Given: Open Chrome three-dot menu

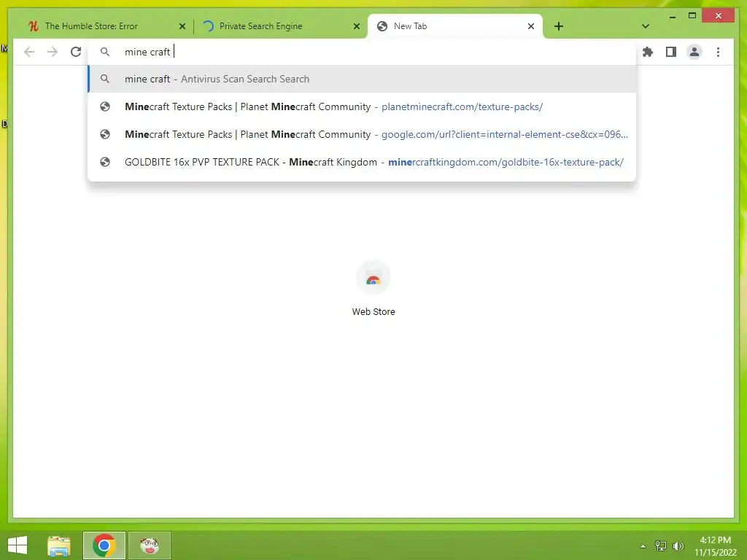Looking at the screenshot, I should pyautogui.click(x=718, y=52).
